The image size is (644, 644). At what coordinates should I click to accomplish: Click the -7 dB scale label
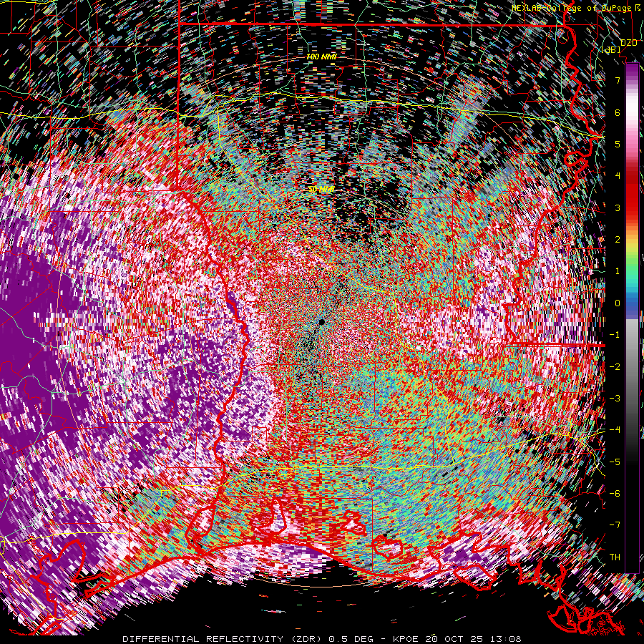point(615,525)
